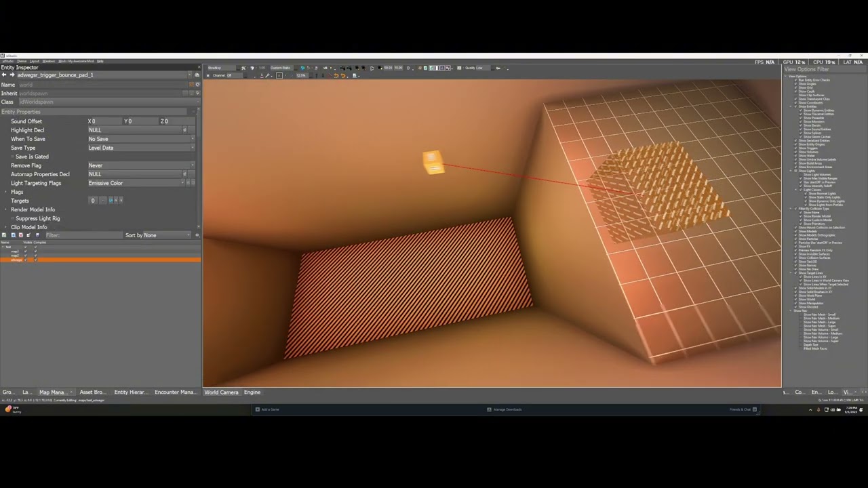Click the undo arrow in viewport toolbar
This screenshot has height=488, width=868.
pos(336,75)
